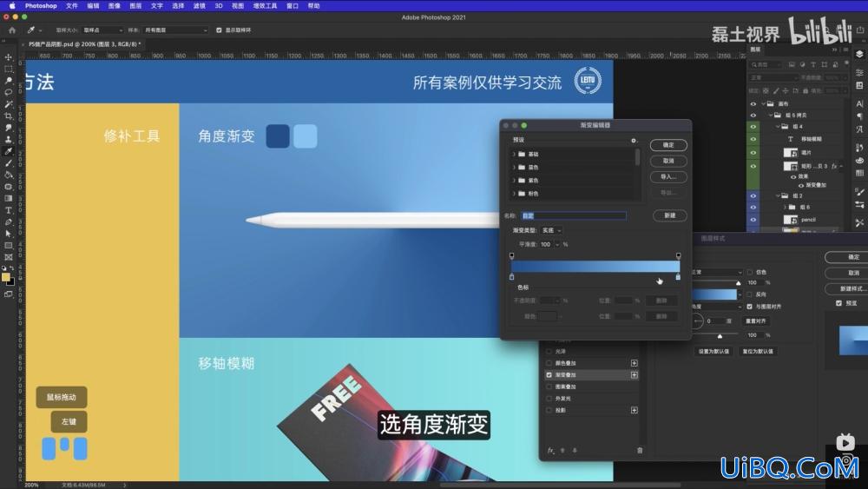Open the 滤镜 menu
Viewport: 868px width, 489px height.
pos(200,5)
